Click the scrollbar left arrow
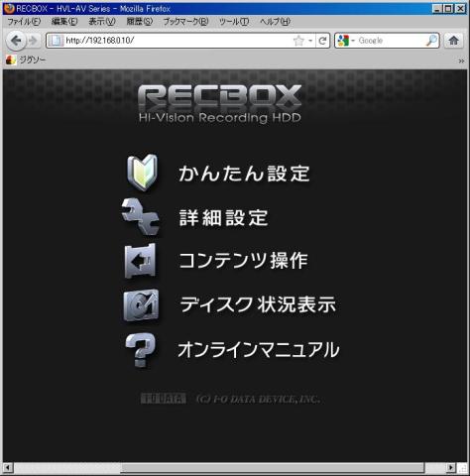The image size is (470, 476). (x=8, y=468)
